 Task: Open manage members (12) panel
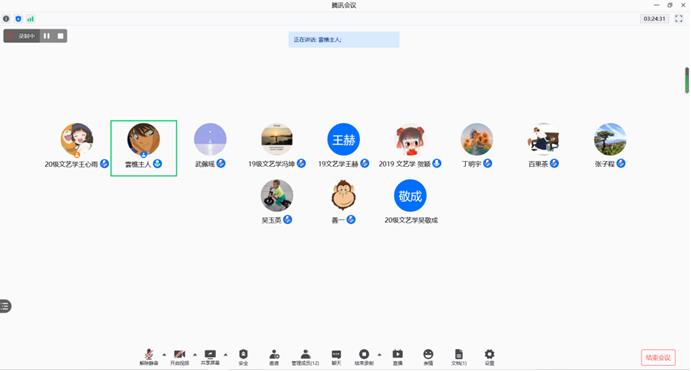(x=305, y=357)
